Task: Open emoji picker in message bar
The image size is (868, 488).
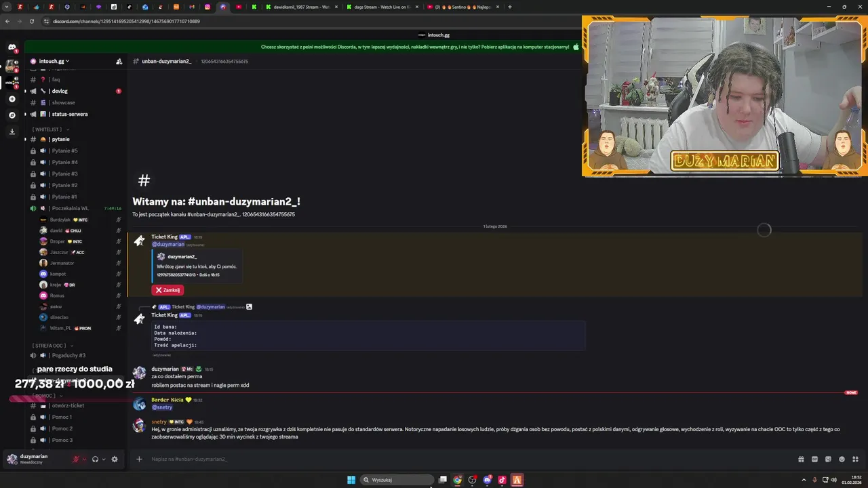Action: 842,459
